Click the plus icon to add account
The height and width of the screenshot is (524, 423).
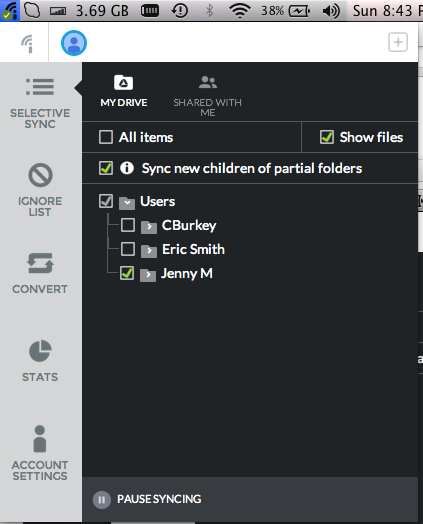398,42
